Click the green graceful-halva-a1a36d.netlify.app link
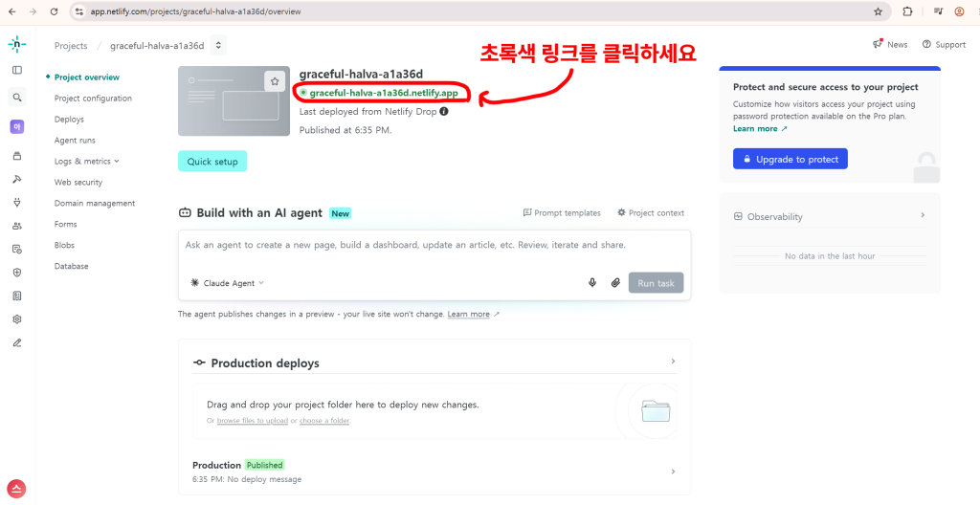This screenshot has width=980, height=505. click(384, 93)
